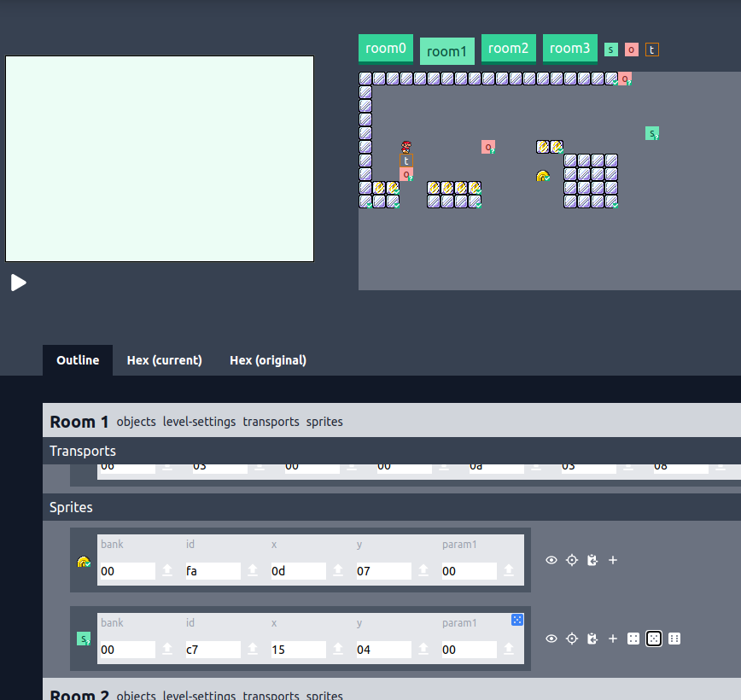The image size is (741, 700).
Task: Click the up arrow beside id fa
Action: [253, 570]
